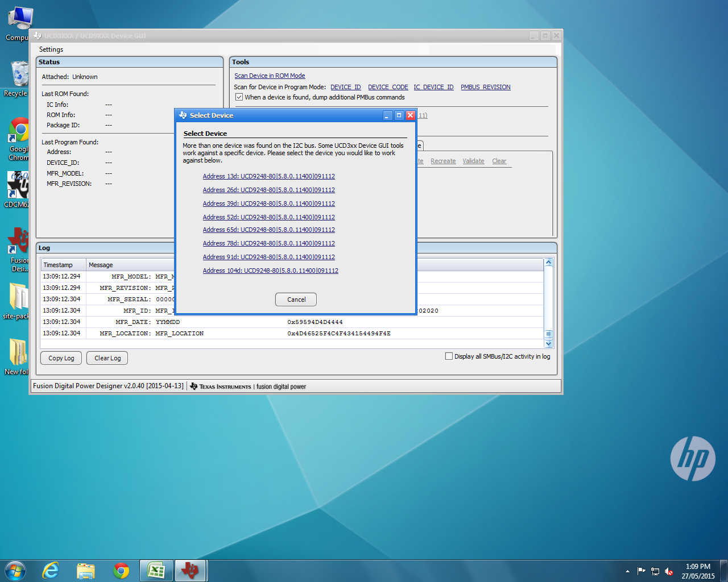Select log row with MFR_DATE YYMMDD
This screenshot has height=582, width=728.
[x=292, y=322]
